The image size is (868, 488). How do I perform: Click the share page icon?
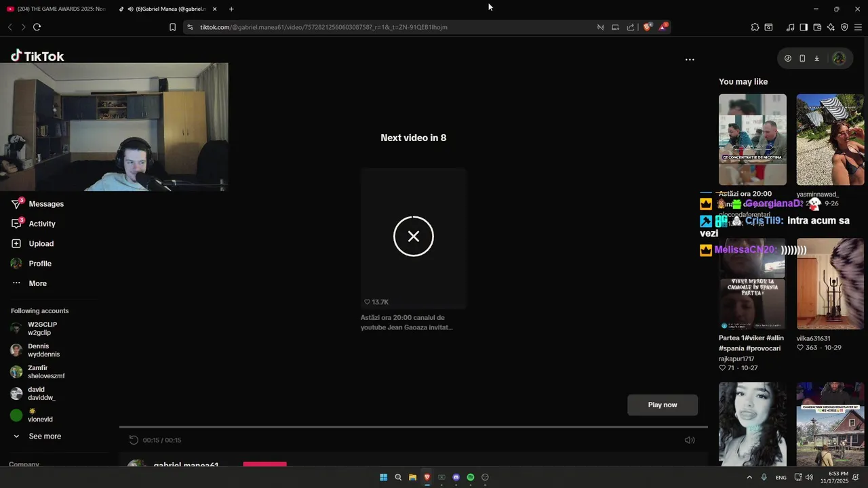(x=630, y=27)
